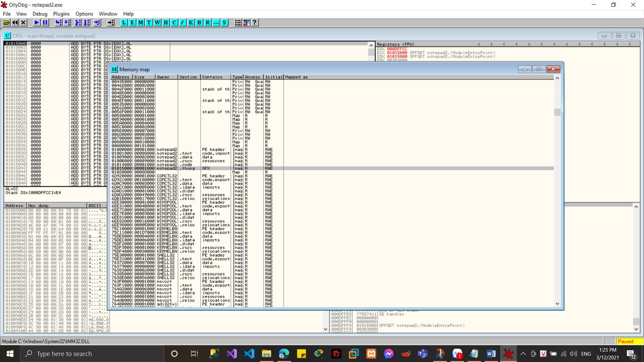Click the Help question mark toolbar icon
Screen dimensions: 644x362
[254, 23]
